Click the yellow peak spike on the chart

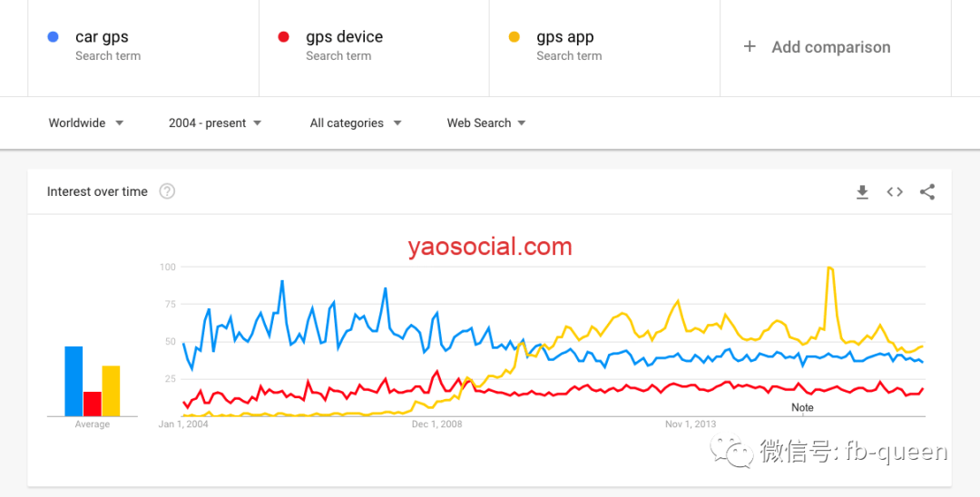tap(829, 269)
